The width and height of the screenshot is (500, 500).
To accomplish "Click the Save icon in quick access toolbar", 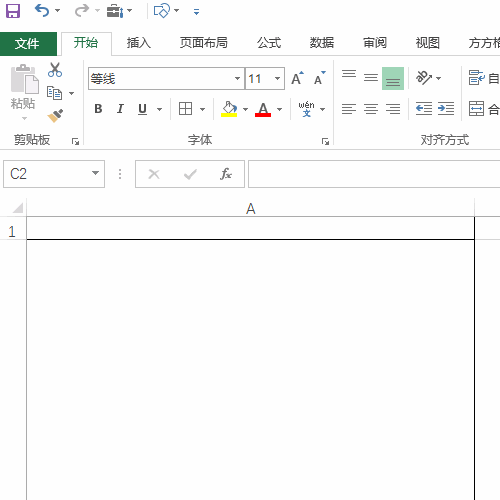I will click(13, 11).
